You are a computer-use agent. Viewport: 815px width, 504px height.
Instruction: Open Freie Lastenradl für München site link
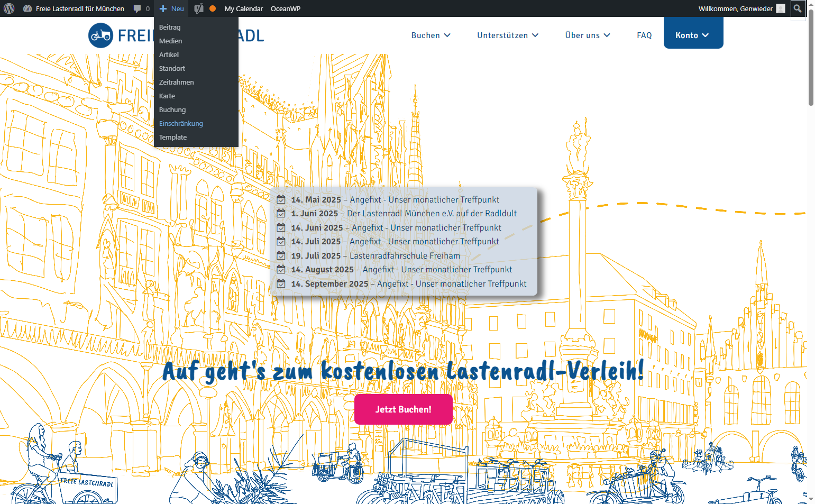pyautogui.click(x=80, y=8)
